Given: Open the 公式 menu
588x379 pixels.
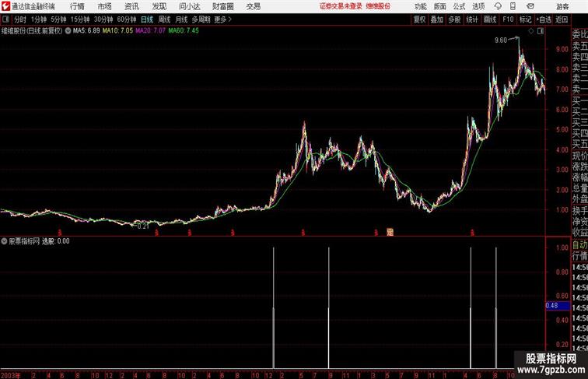Looking at the screenshot, I should (x=459, y=6).
